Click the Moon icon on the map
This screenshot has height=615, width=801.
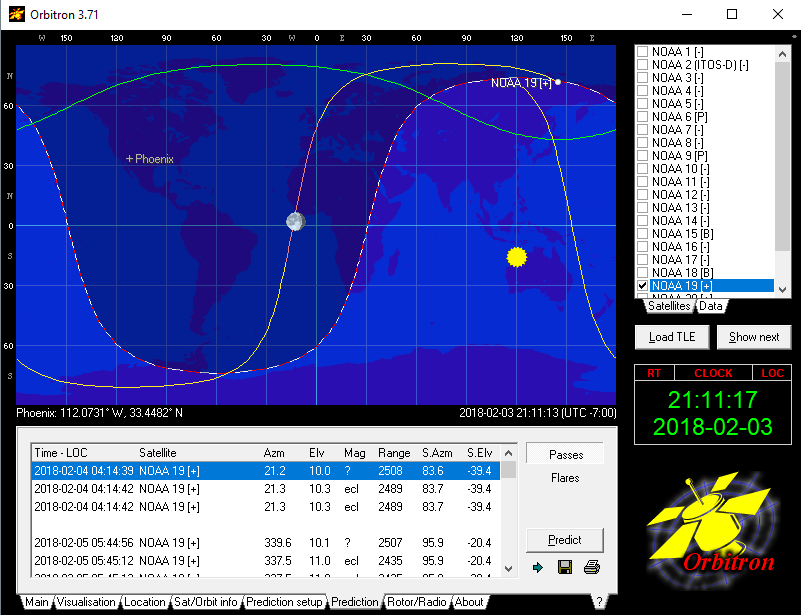[296, 222]
